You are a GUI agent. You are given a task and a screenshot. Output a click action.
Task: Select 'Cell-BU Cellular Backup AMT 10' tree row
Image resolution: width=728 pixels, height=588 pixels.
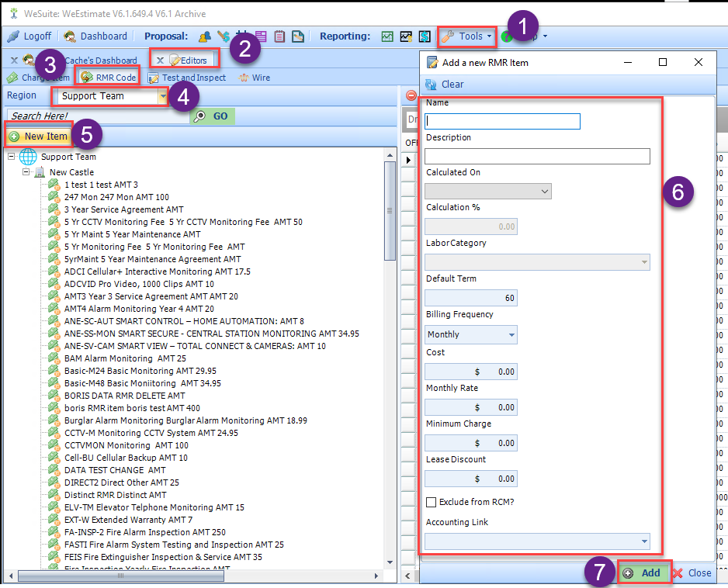[x=126, y=458]
